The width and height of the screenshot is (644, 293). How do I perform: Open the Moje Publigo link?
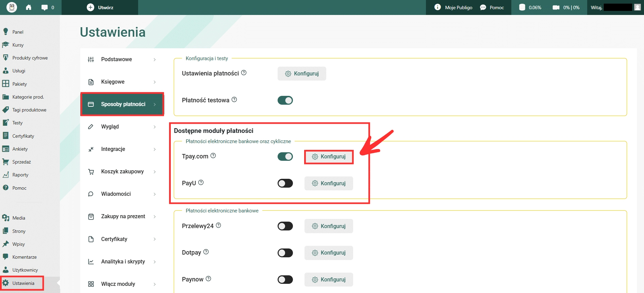point(459,7)
